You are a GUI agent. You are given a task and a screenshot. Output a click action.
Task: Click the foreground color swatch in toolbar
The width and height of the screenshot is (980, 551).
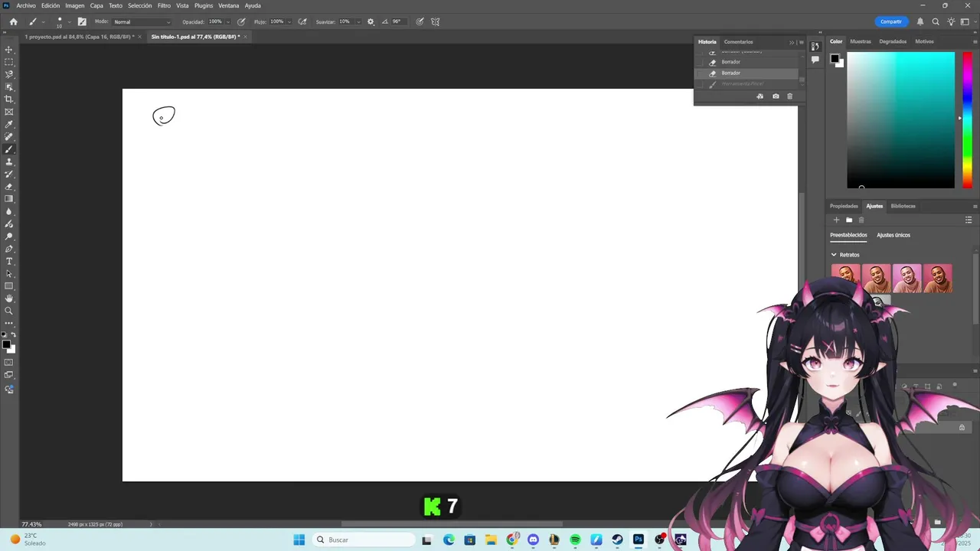tap(6, 344)
